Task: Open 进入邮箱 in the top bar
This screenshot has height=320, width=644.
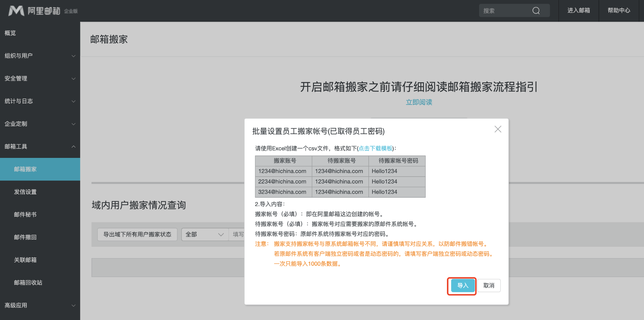Action: pyautogui.click(x=578, y=11)
